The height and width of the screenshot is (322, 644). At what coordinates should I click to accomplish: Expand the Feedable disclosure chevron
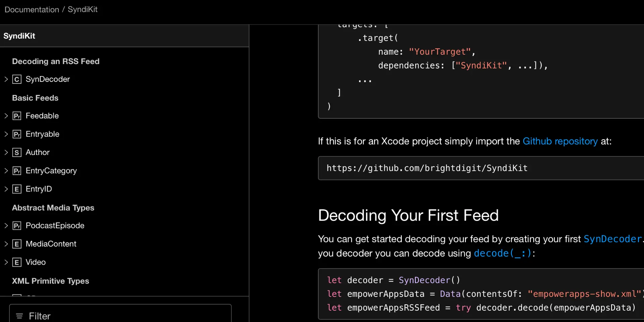(6, 116)
